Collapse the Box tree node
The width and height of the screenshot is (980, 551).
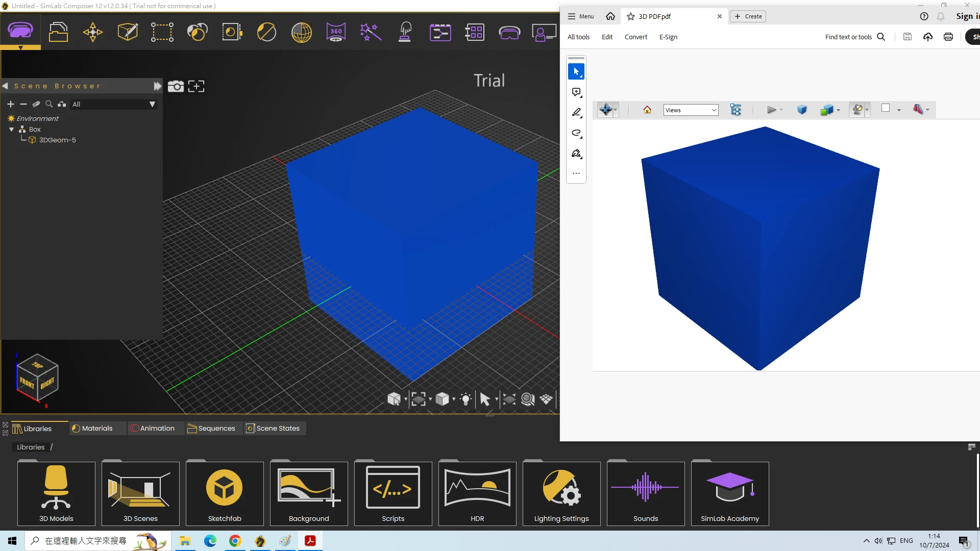11,130
